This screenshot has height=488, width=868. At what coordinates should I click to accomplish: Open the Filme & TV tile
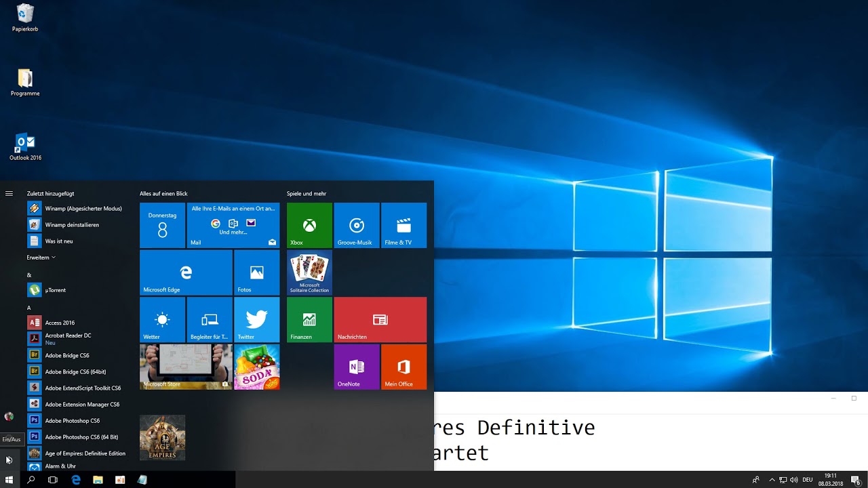click(403, 225)
